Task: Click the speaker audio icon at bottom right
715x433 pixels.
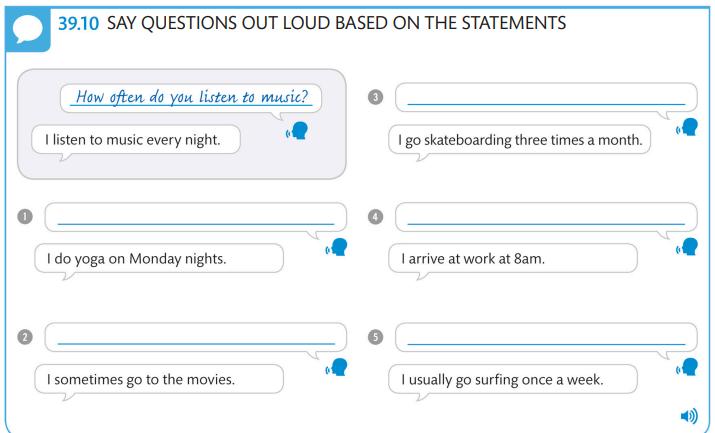Action: 689,416
